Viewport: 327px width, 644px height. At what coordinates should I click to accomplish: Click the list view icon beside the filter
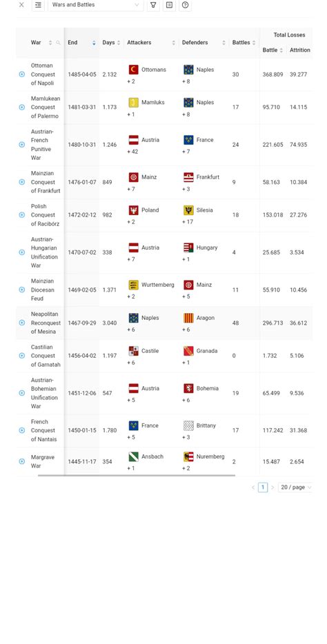pos(169,5)
